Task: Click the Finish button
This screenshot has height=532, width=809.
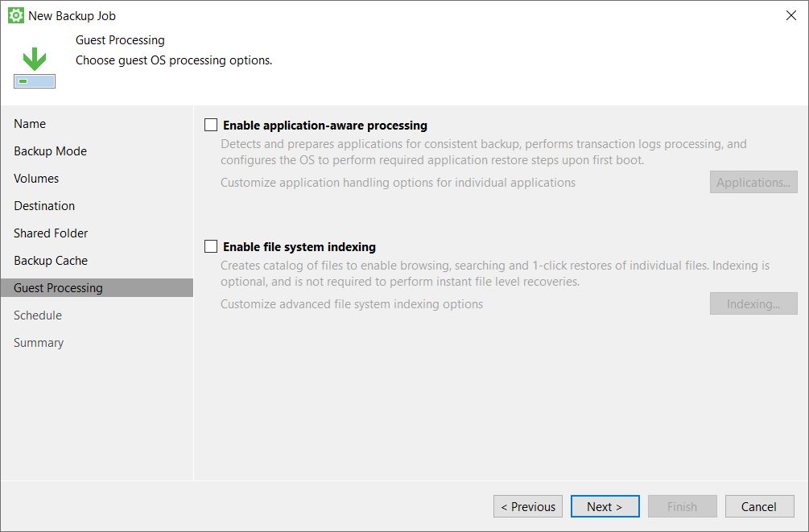Action: click(682, 506)
